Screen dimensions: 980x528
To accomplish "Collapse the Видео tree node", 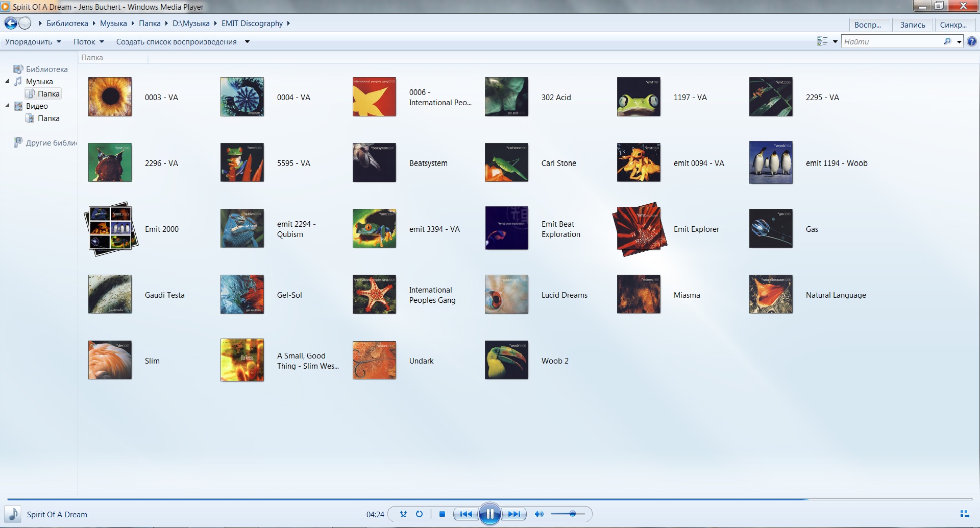I will 8,106.
